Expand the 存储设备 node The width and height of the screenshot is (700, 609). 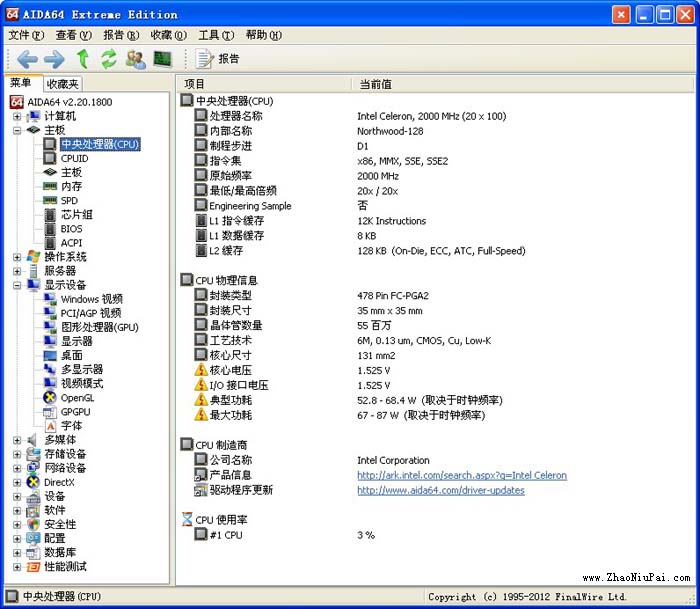pos(17,455)
